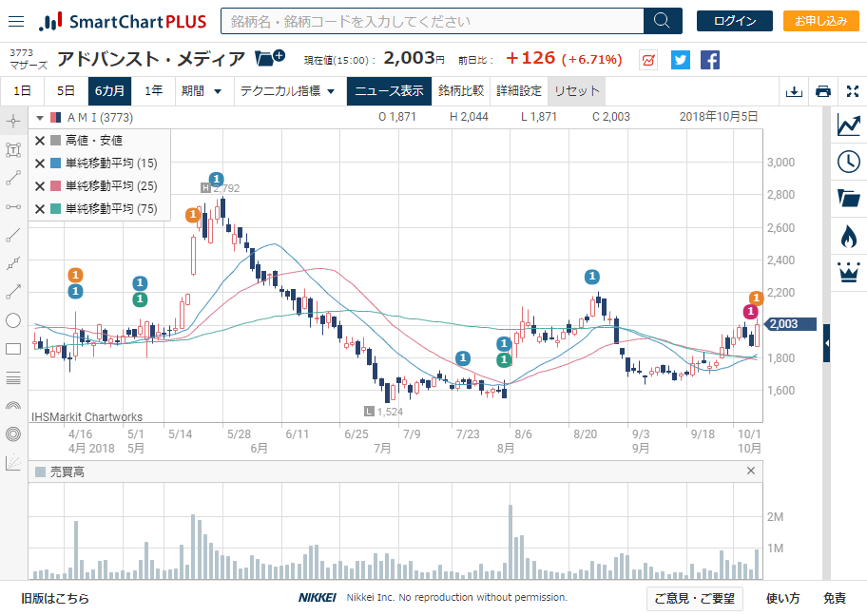Print the chart

pyautogui.click(x=823, y=91)
